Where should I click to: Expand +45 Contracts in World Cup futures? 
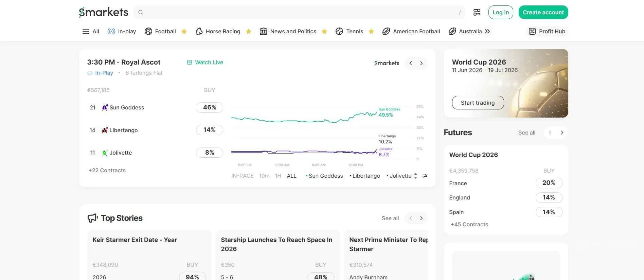tap(469, 224)
